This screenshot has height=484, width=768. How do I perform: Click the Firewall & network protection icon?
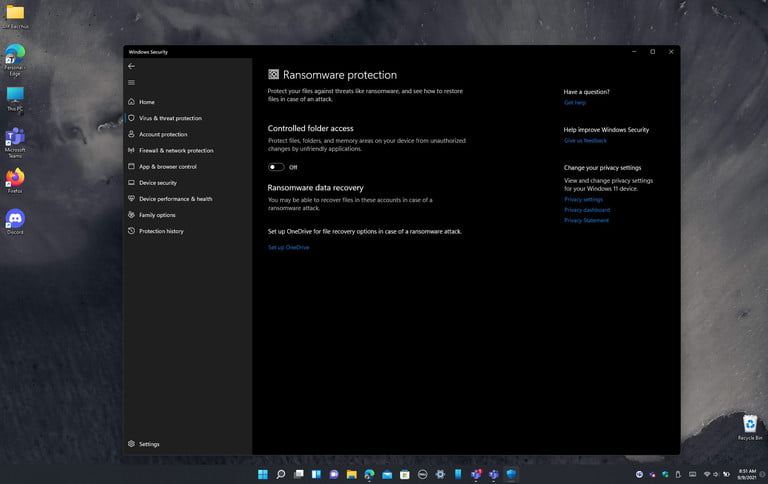click(x=131, y=150)
